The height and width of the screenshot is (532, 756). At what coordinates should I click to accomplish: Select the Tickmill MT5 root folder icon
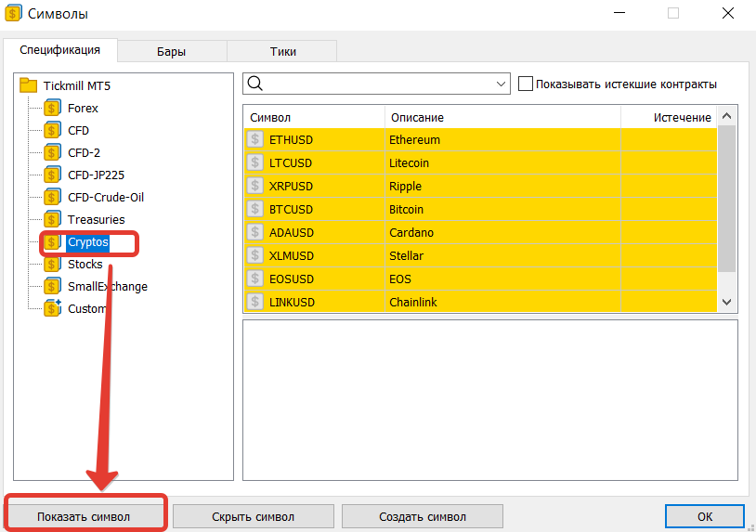[x=29, y=85]
